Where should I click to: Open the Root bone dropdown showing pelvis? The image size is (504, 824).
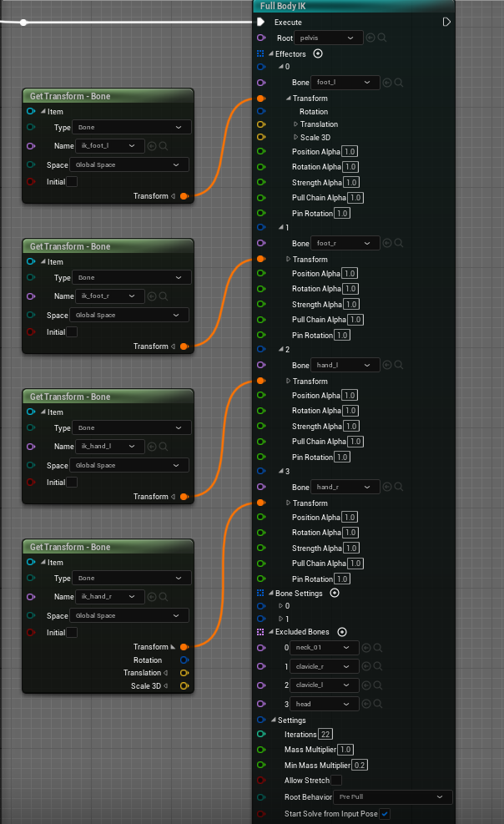pos(328,38)
